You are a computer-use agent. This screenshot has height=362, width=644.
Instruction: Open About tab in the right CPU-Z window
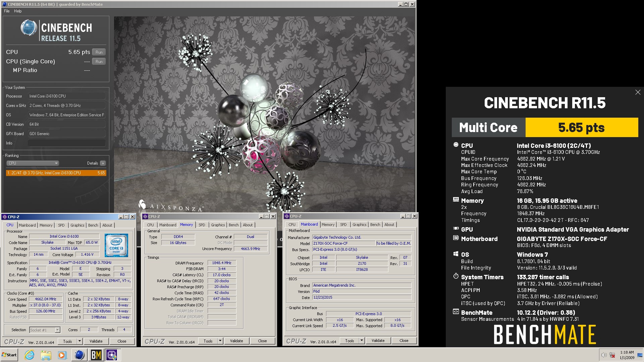pyautogui.click(x=389, y=225)
